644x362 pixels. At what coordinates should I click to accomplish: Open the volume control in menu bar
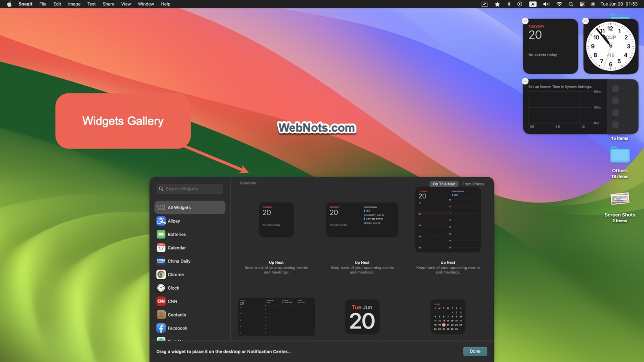click(x=546, y=4)
